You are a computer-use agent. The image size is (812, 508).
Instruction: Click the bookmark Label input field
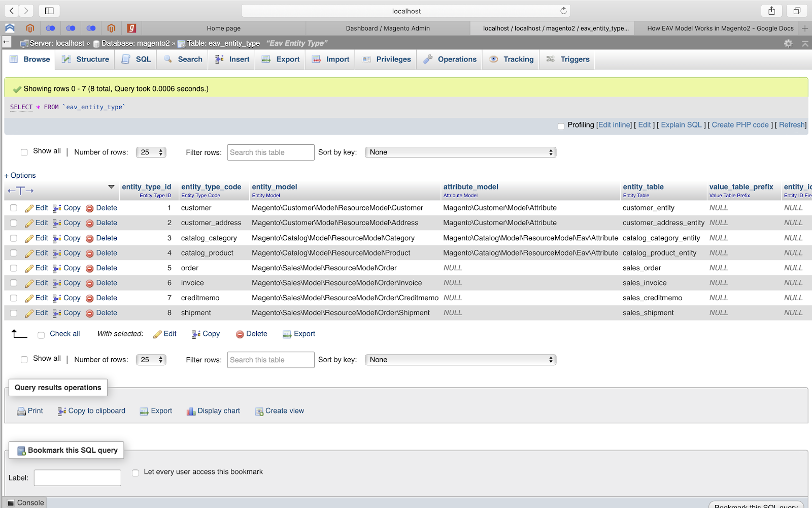pos(78,478)
